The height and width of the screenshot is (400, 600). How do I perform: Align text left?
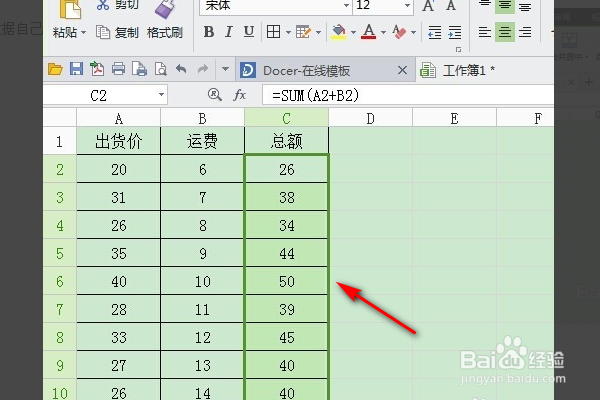pyautogui.click(x=484, y=32)
